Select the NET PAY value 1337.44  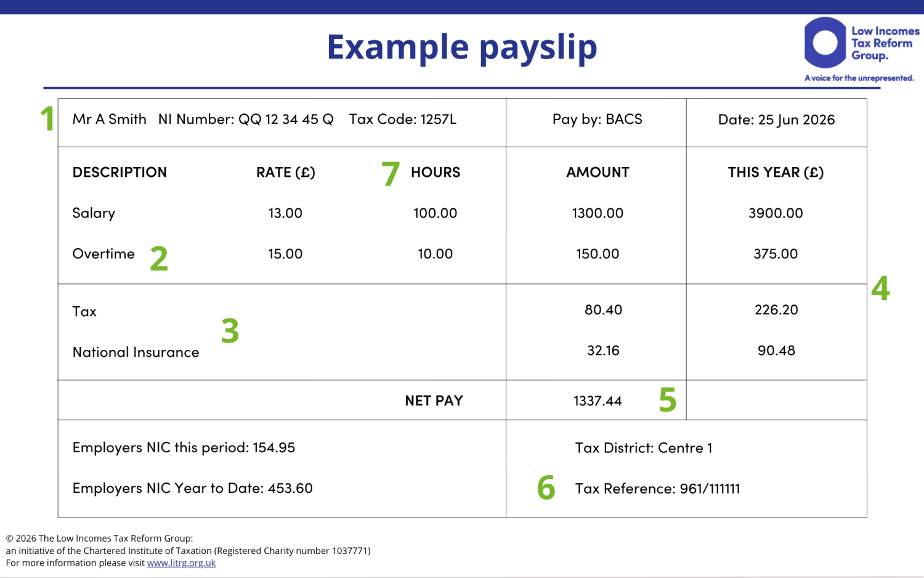[596, 400]
